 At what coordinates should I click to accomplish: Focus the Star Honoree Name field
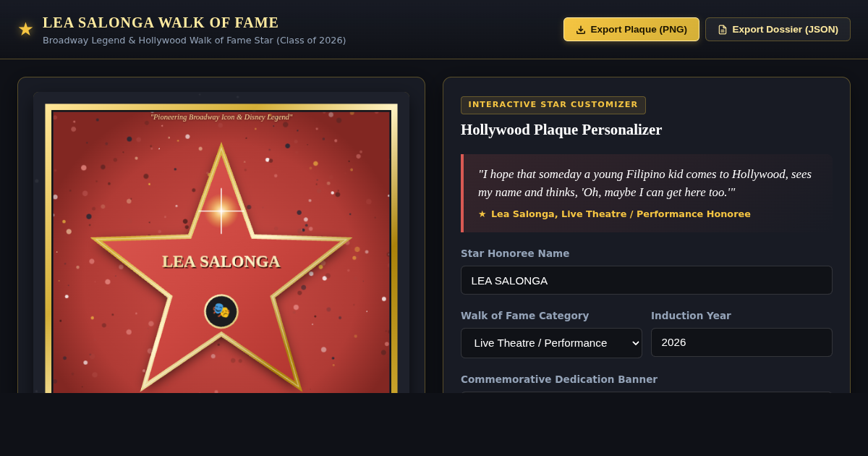pos(647,280)
